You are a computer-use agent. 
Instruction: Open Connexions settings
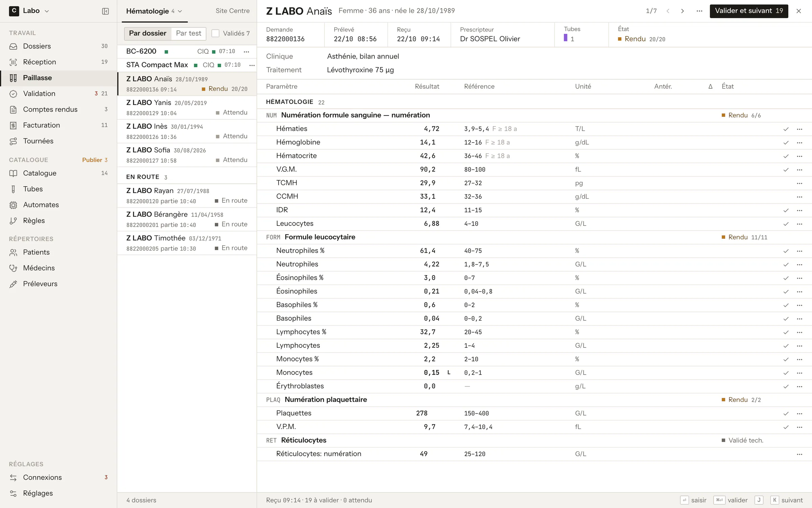click(59, 478)
